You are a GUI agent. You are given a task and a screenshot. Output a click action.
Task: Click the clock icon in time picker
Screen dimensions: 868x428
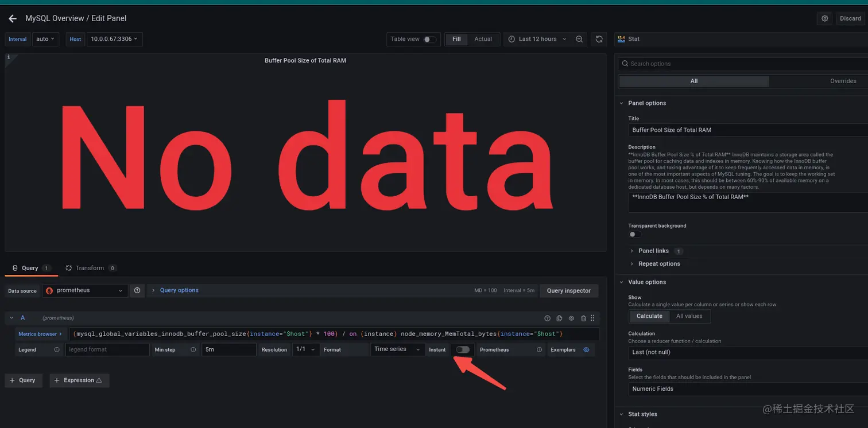point(512,39)
